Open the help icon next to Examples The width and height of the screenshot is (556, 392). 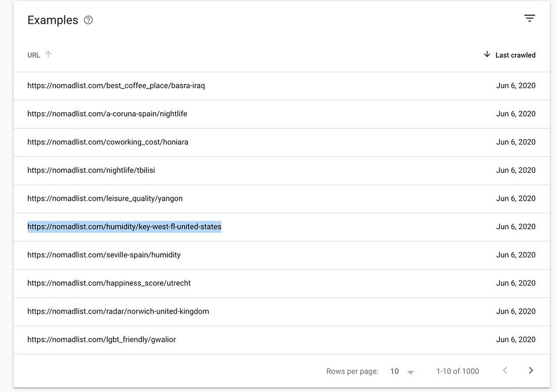pyautogui.click(x=88, y=21)
